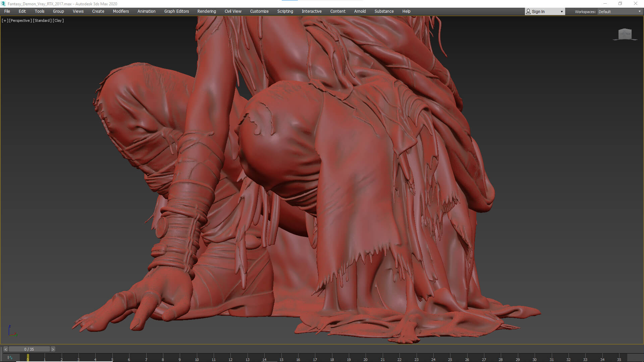Open the Customize menu

259,11
